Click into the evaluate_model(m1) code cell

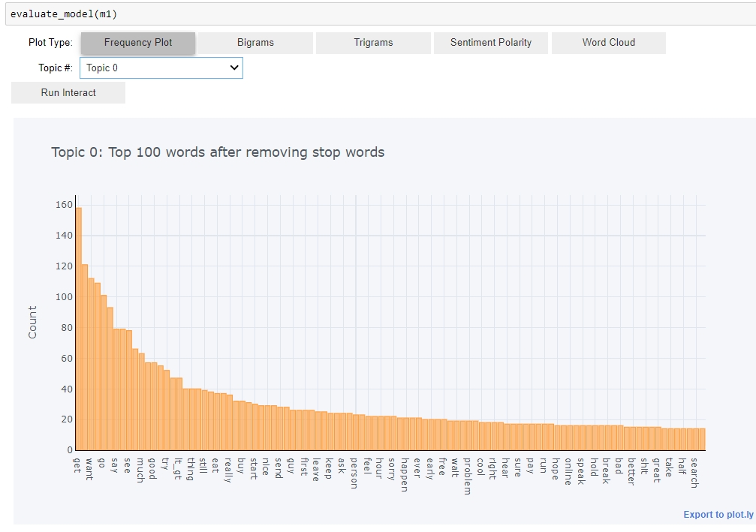[x=375, y=14]
